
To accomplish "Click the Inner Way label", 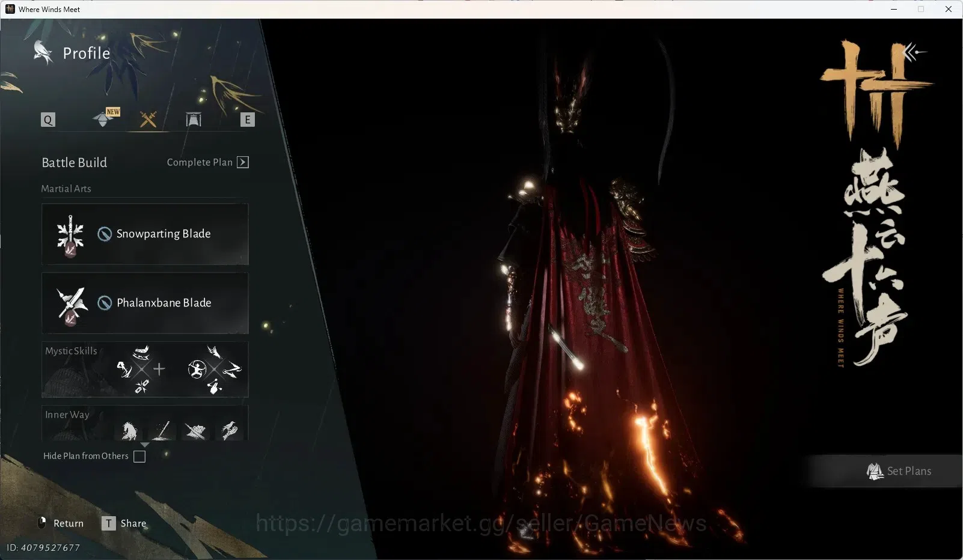I will [67, 415].
